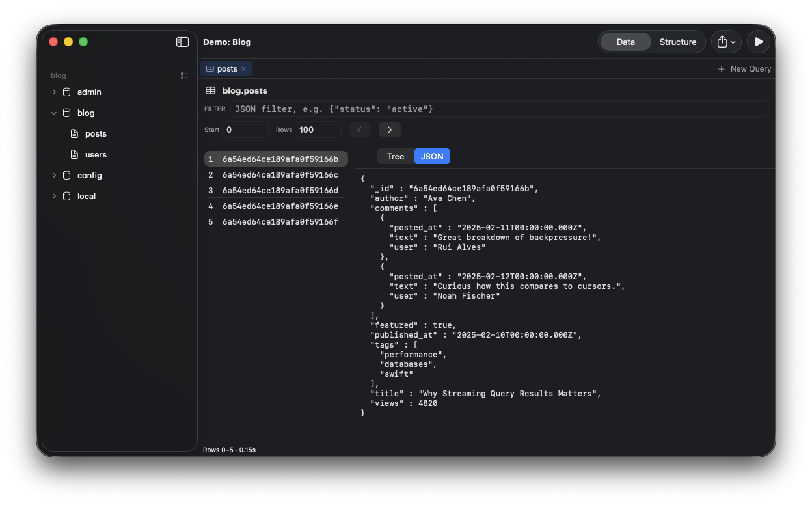This screenshot has width=812, height=505.
Task: Click the featured true value
Action: pos(442,325)
